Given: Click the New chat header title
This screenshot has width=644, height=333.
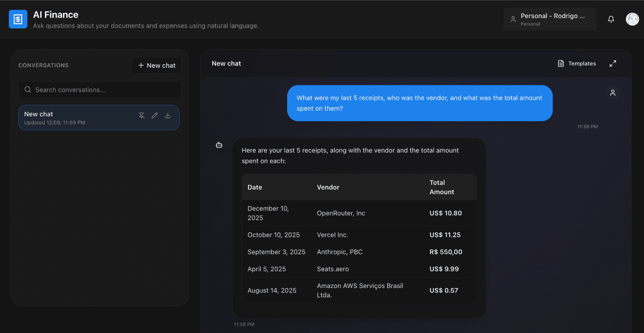Looking at the screenshot, I should pyautogui.click(x=226, y=63).
